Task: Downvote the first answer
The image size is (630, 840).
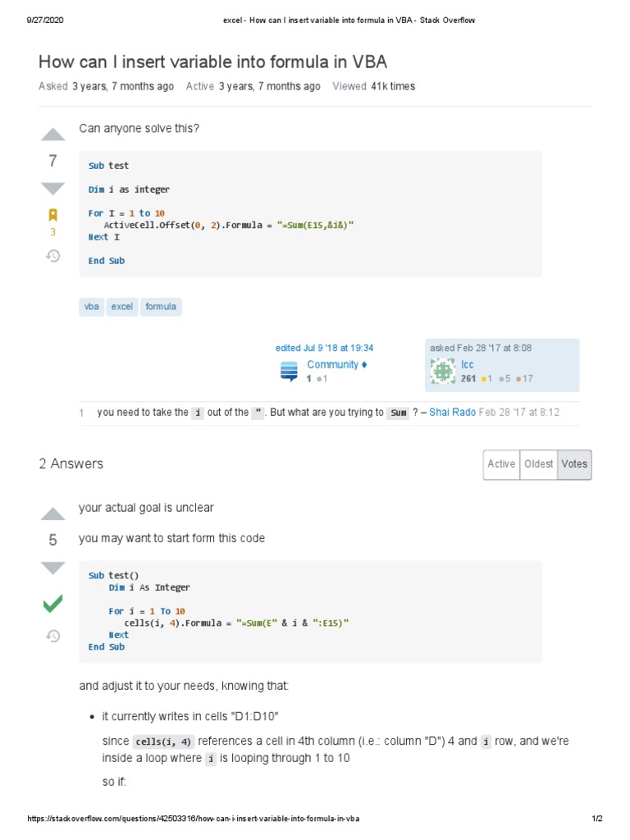Action: [52, 568]
